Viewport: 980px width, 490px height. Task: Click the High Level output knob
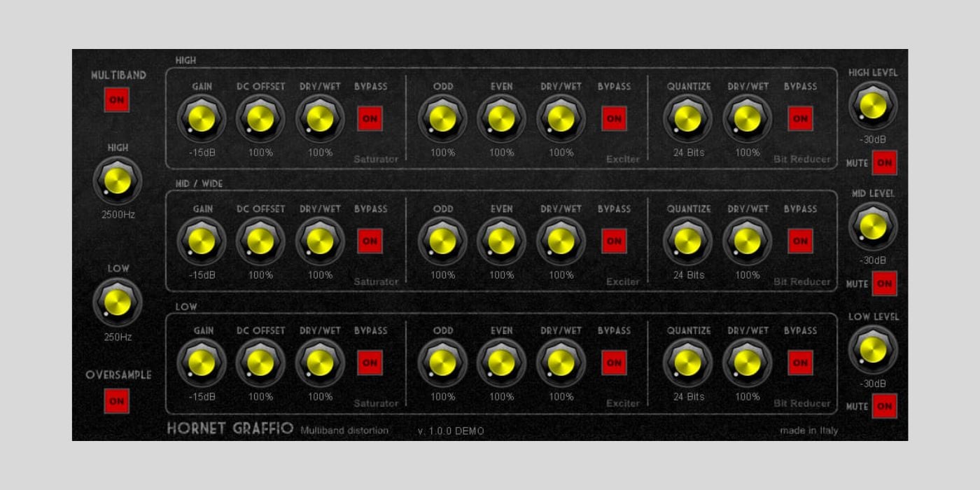[873, 106]
